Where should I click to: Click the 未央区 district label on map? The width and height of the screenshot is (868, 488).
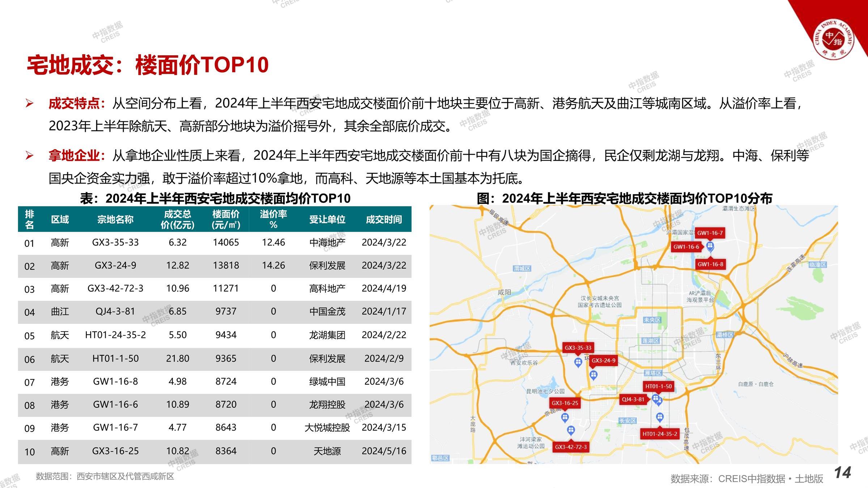(652, 320)
